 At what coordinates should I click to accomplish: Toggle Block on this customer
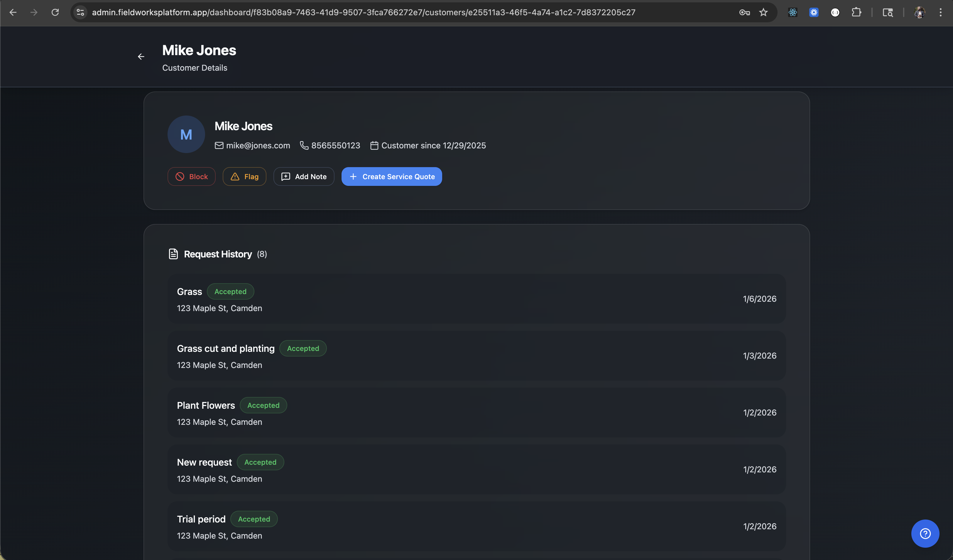click(191, 177)
